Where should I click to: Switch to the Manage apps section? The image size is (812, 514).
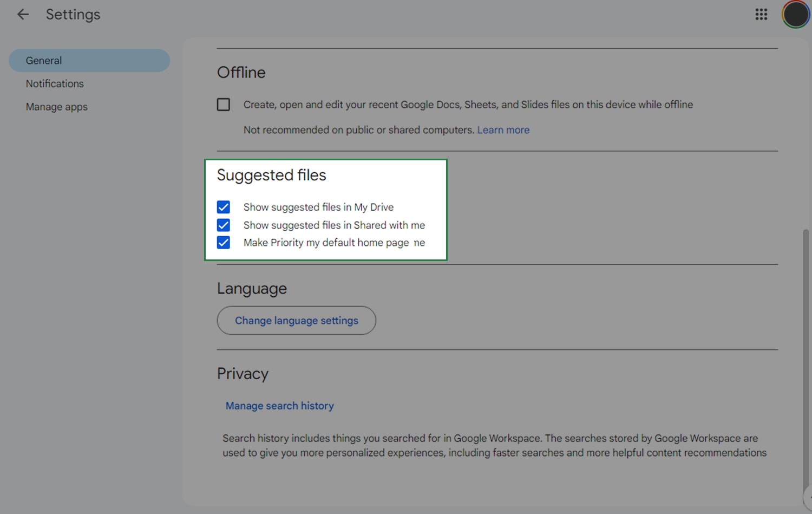point(56,107)
